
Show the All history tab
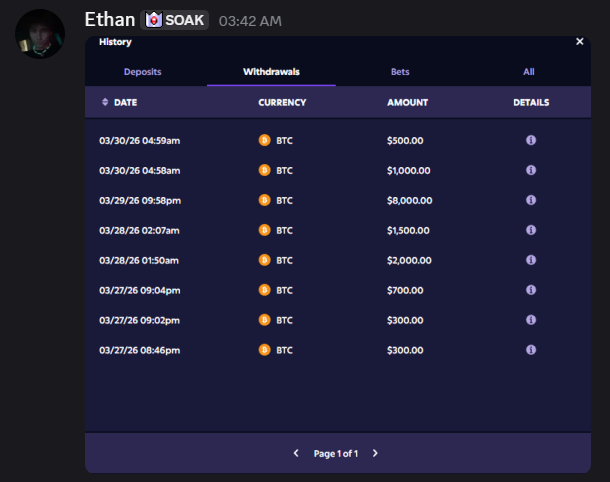pyautogui.click(x=528, y=72)
